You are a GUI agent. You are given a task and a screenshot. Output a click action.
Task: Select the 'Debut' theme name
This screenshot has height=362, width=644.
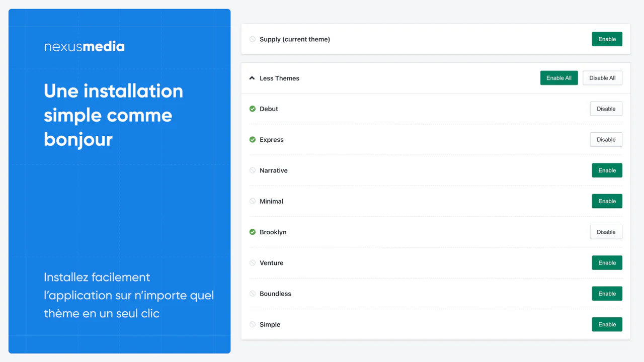point(269,109)
